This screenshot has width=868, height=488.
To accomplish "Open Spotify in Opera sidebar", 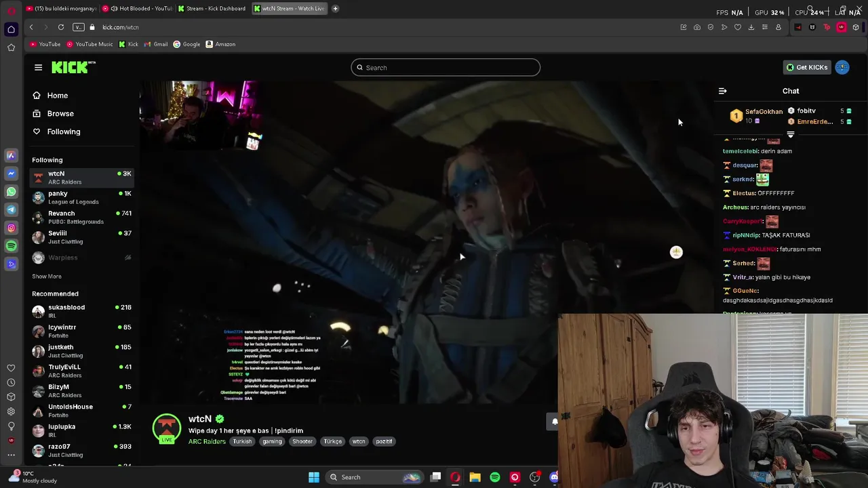I will tap(11, 246).
